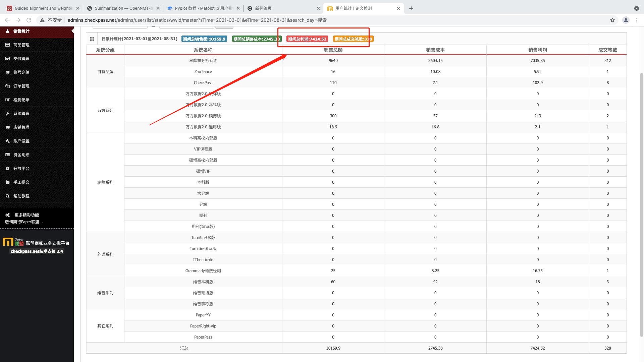644x362 pixels.
Task: Click the browser reload icon
Action: click(x=29, y=20)
